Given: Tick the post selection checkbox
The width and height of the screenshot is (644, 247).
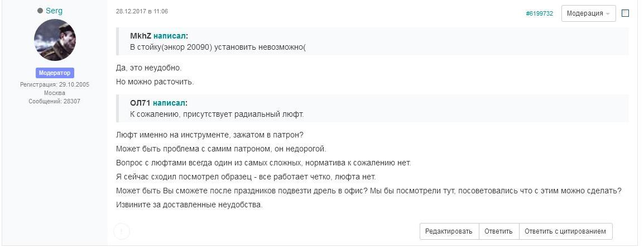Looking at the screenshot, I should point(625,13).
